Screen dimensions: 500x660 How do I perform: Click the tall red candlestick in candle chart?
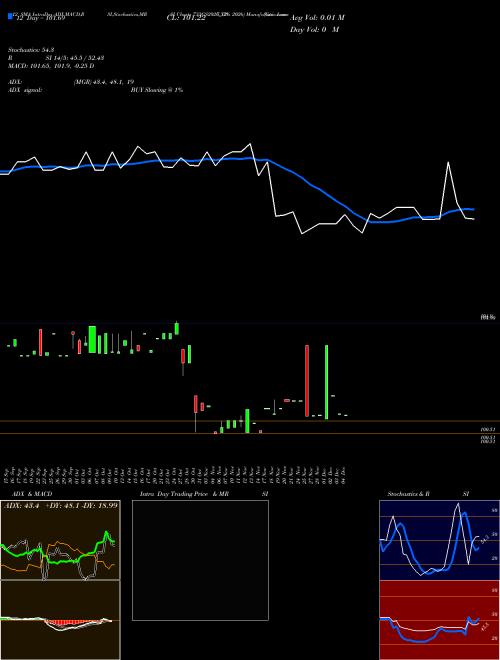click(307, 381)
